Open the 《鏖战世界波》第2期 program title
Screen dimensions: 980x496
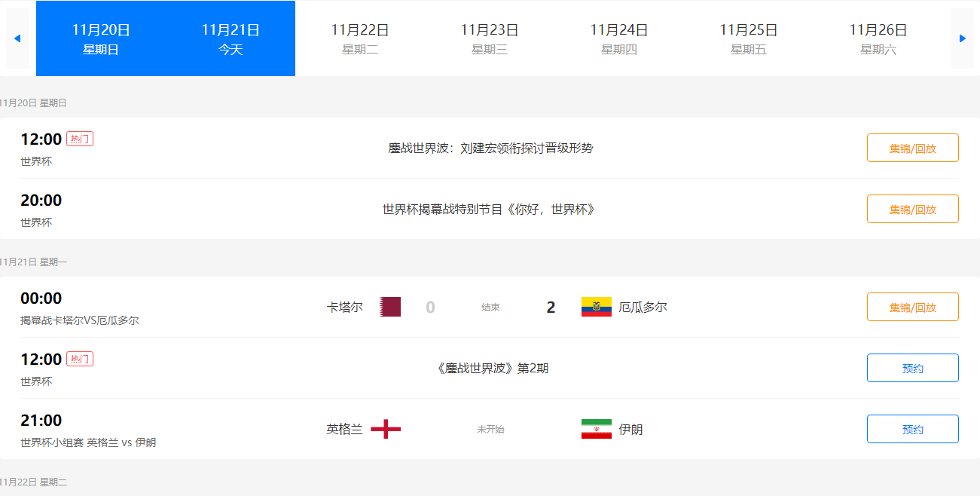click(x=491, y=369)
